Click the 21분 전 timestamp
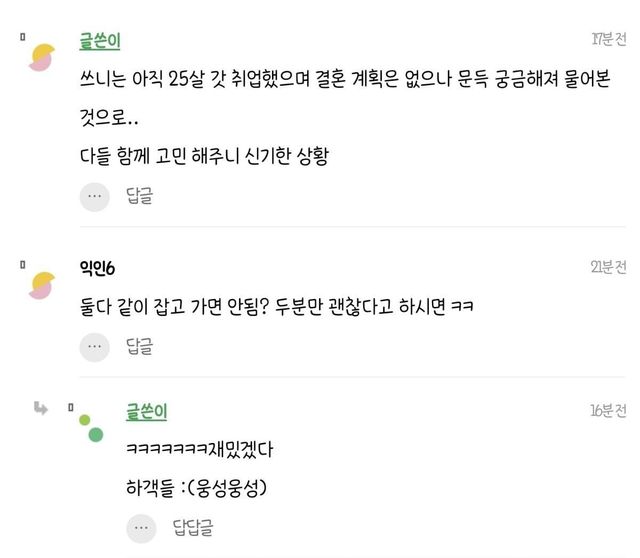640x558 pixels. pos(608,267)
